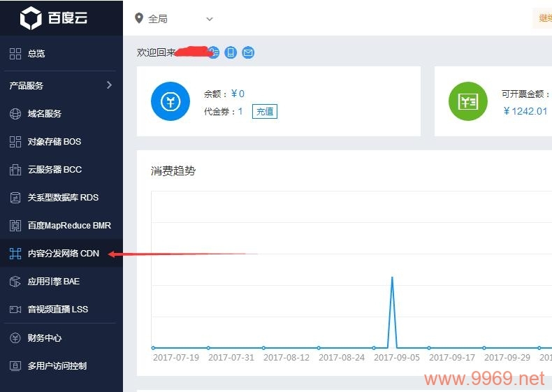Open 总览 overview menu item
The height and width of the screenshot is (392, 552).
[61, 54]
